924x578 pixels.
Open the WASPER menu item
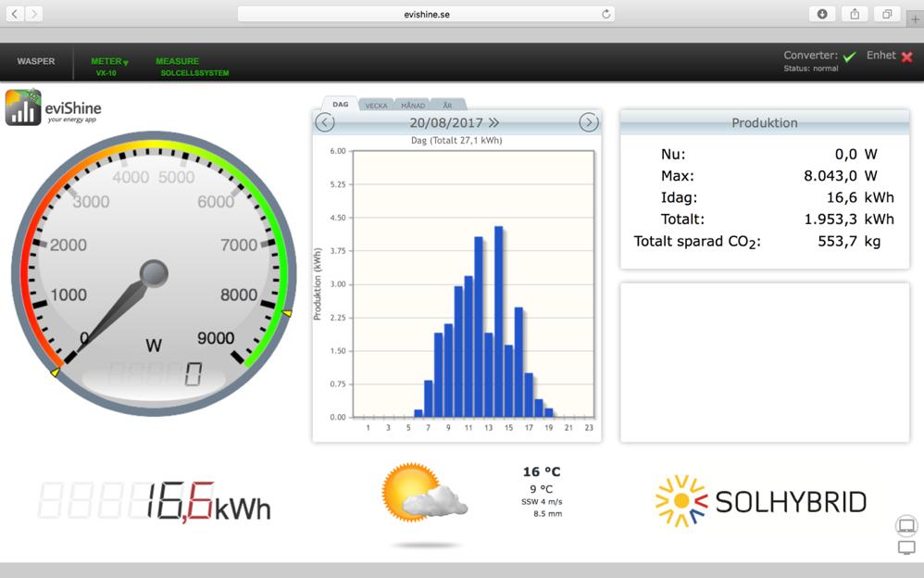(36, 61)
